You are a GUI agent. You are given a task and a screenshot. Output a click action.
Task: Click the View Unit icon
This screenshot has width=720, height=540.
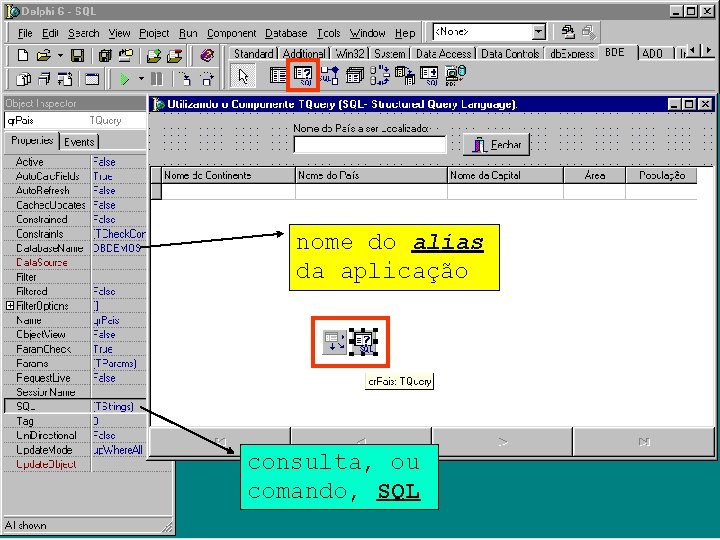pos(23,79)
